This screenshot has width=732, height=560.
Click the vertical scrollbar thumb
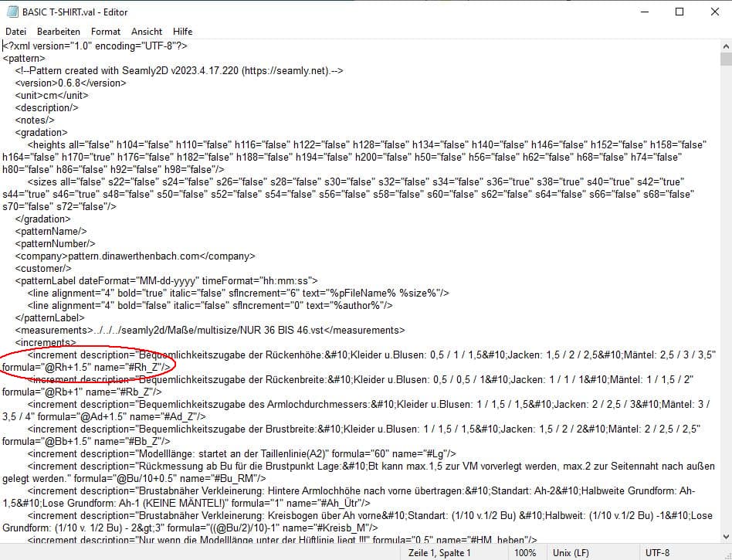pos(725,60)
